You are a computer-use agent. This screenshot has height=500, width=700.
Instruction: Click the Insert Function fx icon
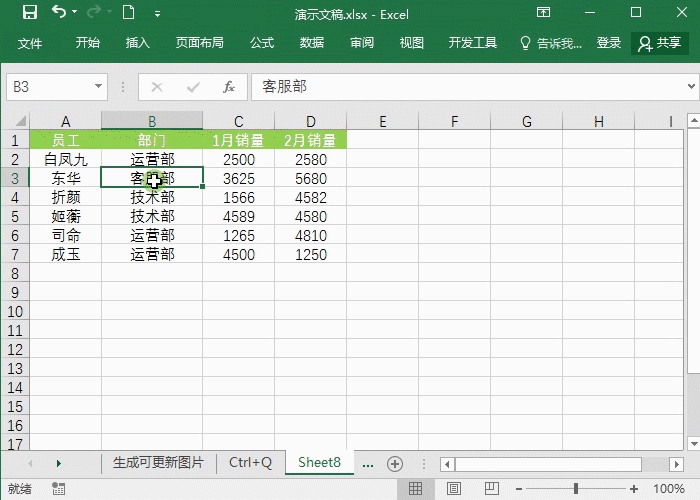tap(228, 87)
